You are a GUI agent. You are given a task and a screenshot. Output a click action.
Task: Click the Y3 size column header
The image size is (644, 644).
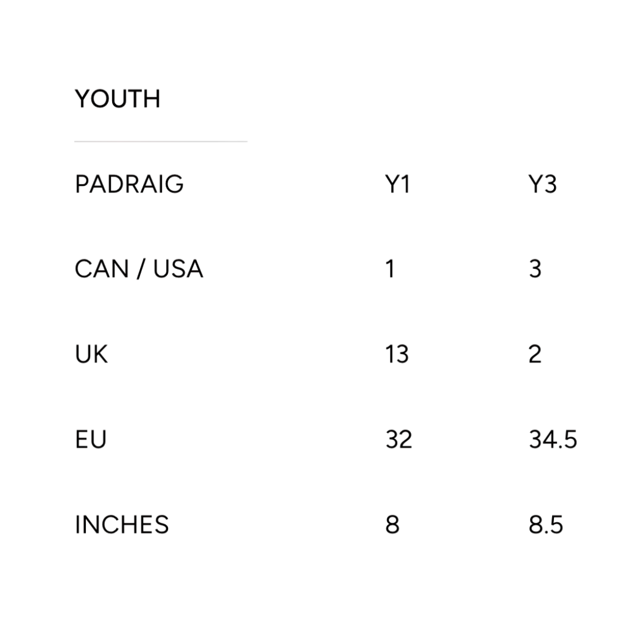pos(543,184)
